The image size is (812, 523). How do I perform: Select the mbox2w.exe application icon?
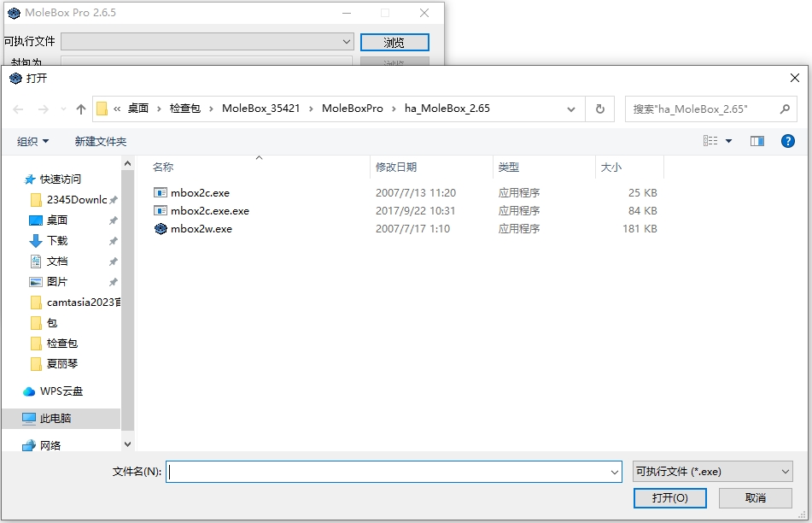click(x=161, y=228)
